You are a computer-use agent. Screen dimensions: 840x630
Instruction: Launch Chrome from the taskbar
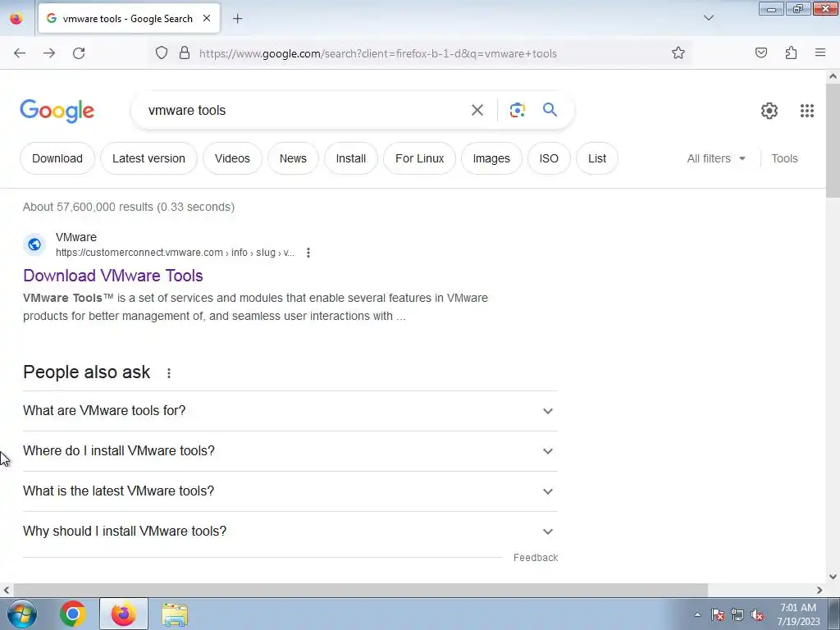coord(73,614)
